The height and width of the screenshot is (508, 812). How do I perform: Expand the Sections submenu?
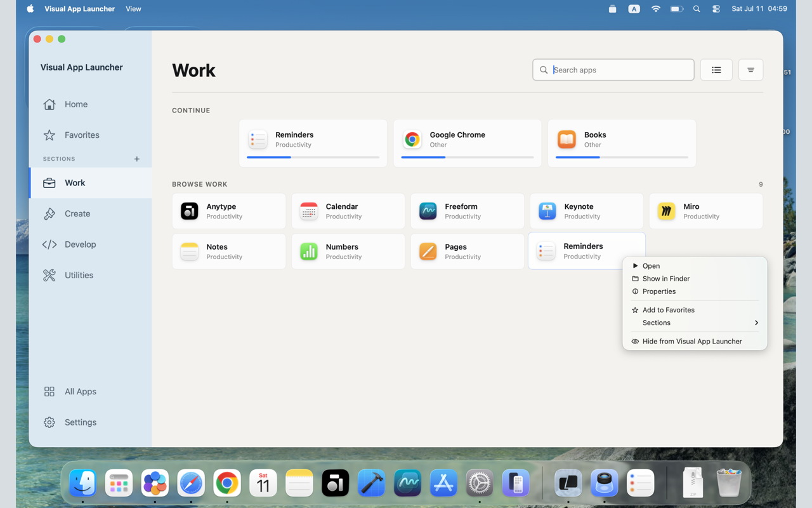(x=695, y=323)
